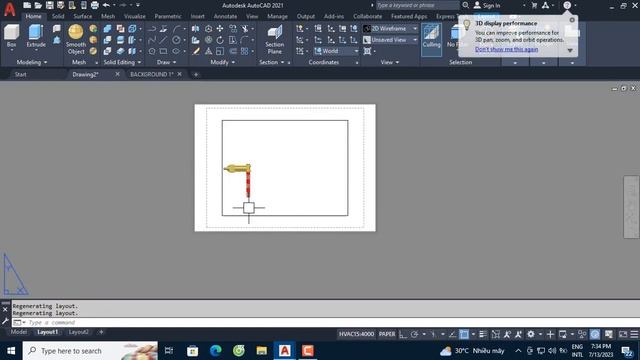The height and width of the screenshot is (360, 640).
Task: Switch to the Layout2 tab
Action: (x=78, y=332)
